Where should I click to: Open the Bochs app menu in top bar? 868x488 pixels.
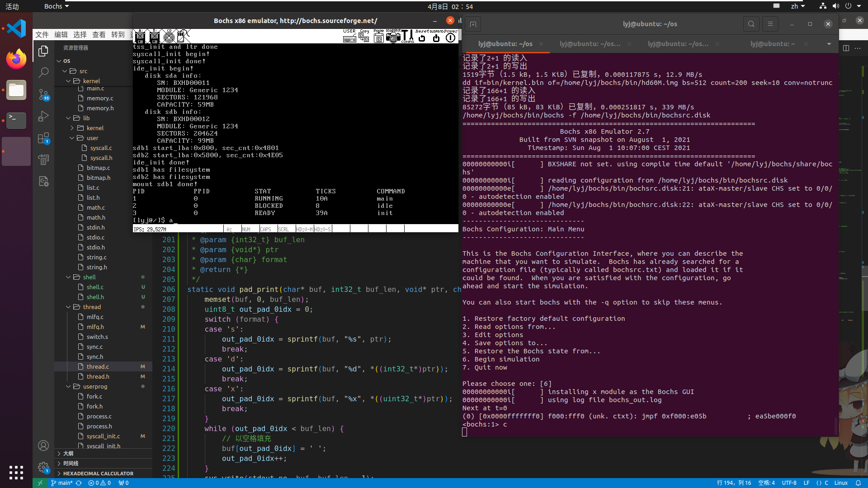point(57,6)
